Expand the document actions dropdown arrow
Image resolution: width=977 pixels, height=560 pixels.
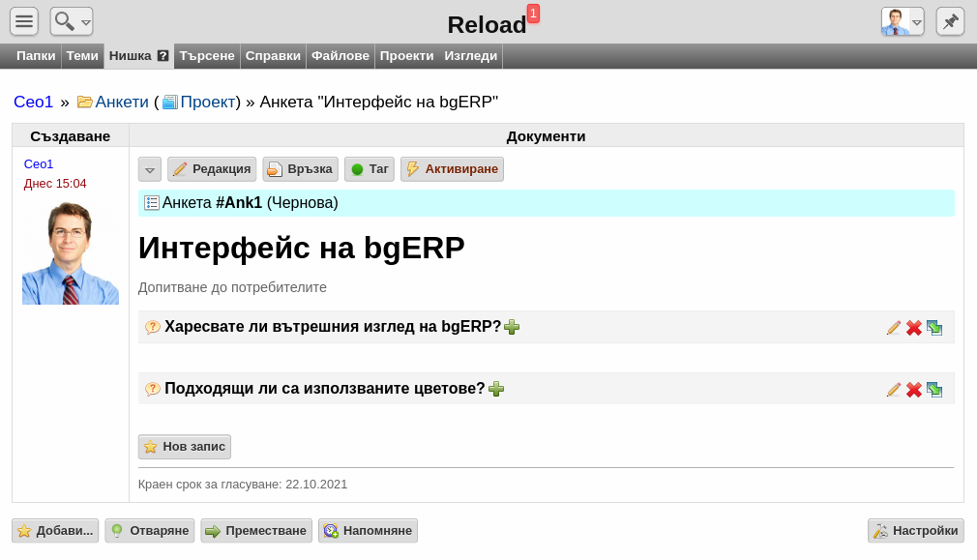tap(150, 169)
